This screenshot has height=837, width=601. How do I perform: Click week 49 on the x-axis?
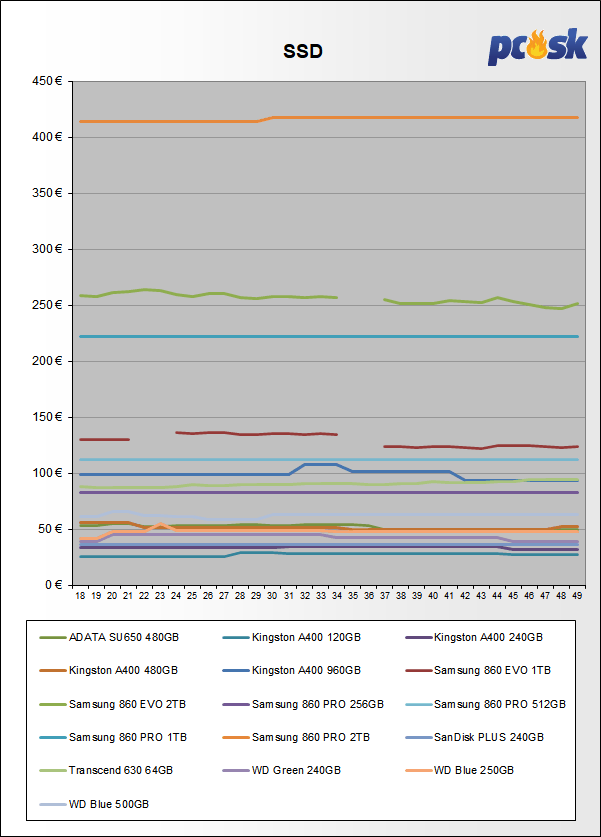tap(577, 596)
